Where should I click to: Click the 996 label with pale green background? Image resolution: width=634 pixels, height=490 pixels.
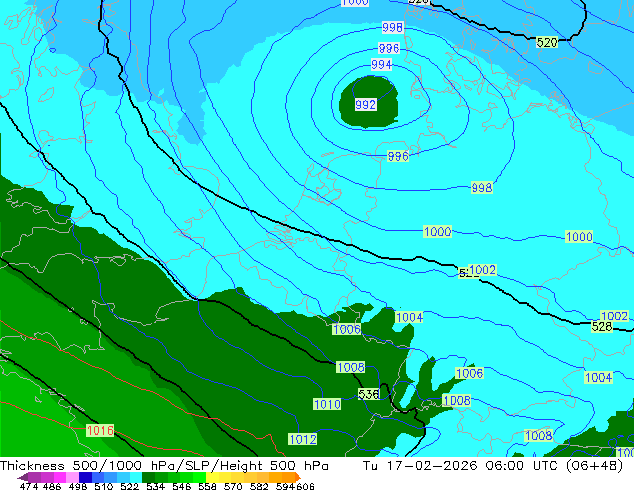(x=398, y=156)
